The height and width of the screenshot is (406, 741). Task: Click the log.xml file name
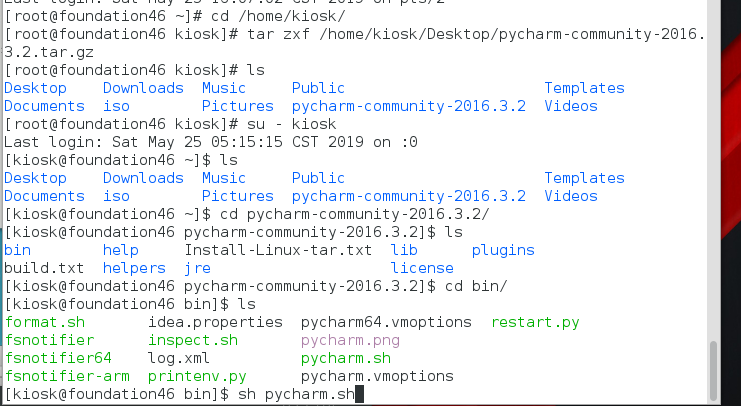click(x=179, y=358)
